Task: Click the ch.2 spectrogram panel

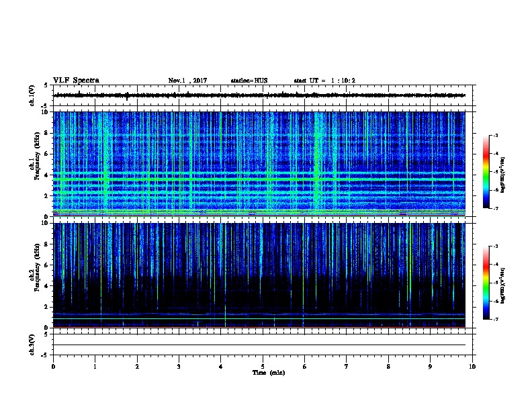Action: [x=259, y=275]
